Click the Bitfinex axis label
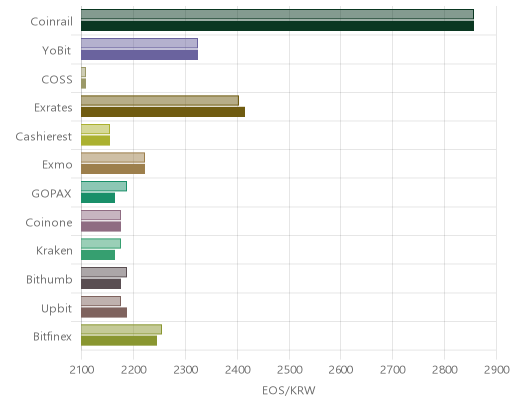512x408 pixels. [52, 336]
